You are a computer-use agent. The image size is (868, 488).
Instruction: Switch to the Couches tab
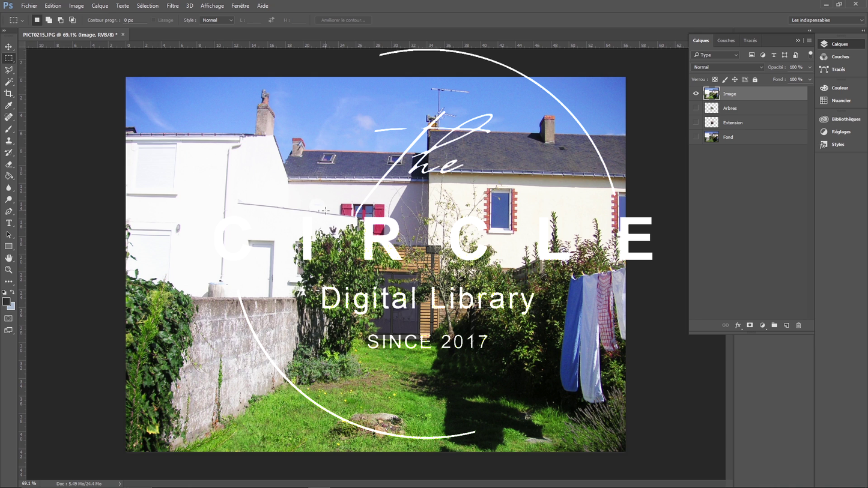coord(726,40)
